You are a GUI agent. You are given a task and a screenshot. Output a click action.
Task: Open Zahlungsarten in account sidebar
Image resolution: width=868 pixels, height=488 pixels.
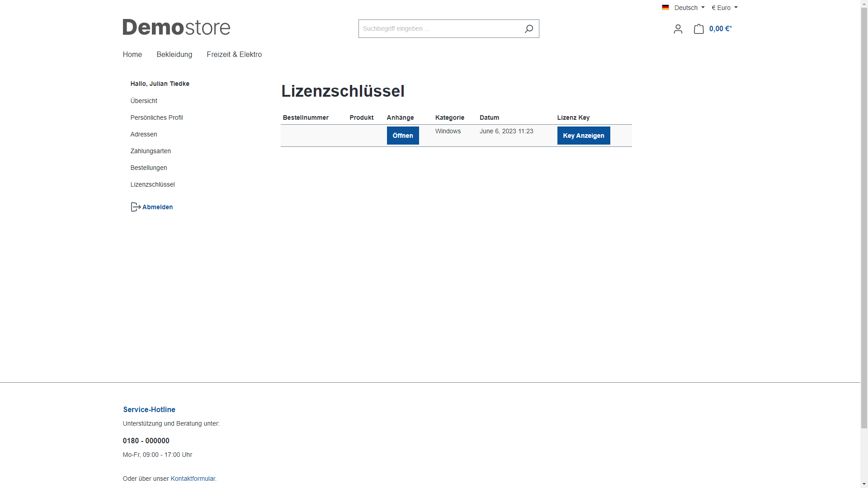coord(151,151)
